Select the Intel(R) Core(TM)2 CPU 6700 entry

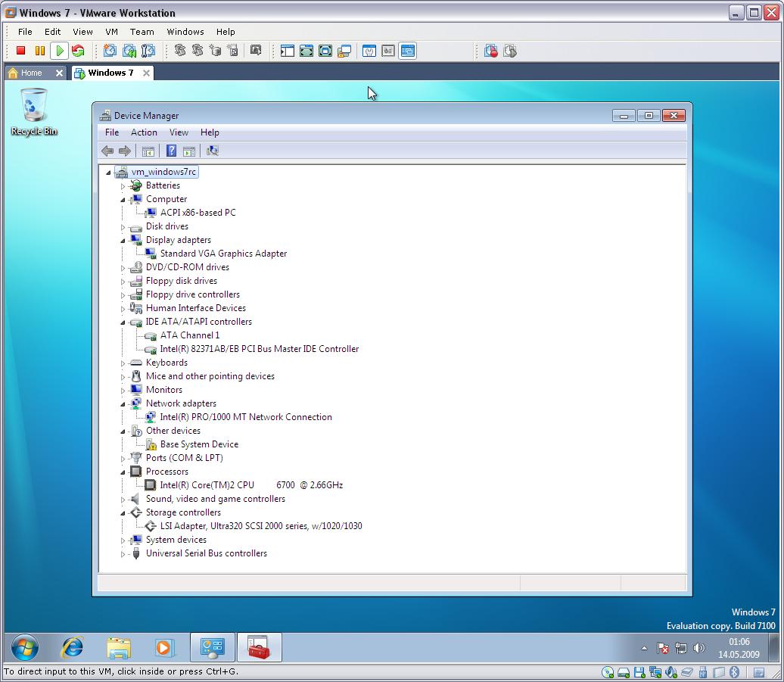tap(251, 485)
